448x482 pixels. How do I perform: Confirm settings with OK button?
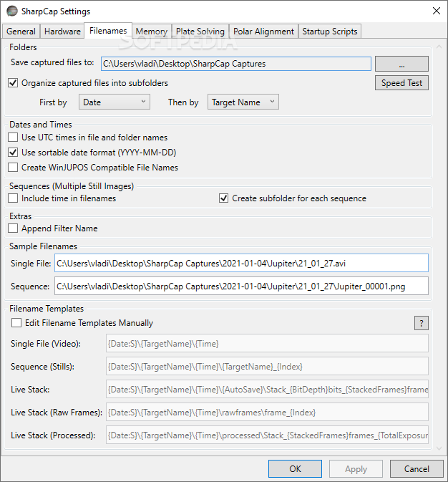point(295,469)
